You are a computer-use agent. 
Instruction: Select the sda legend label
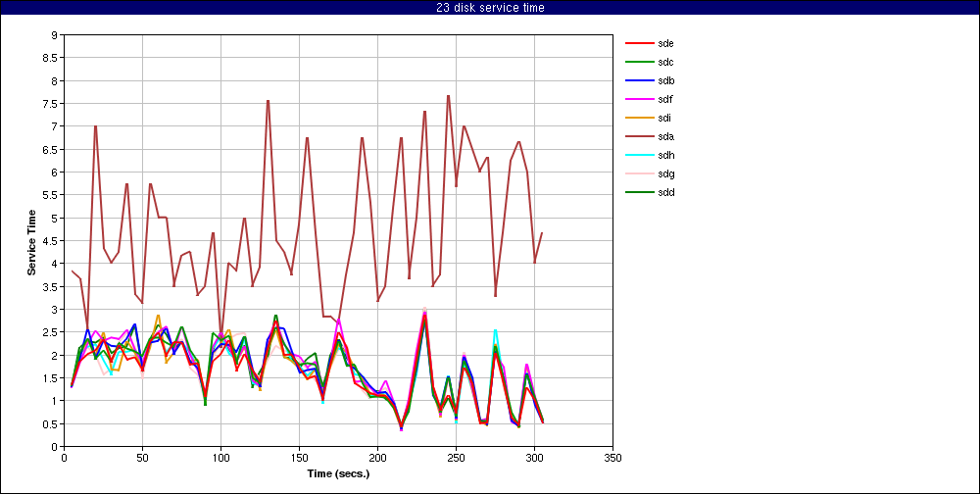(665, 136)
